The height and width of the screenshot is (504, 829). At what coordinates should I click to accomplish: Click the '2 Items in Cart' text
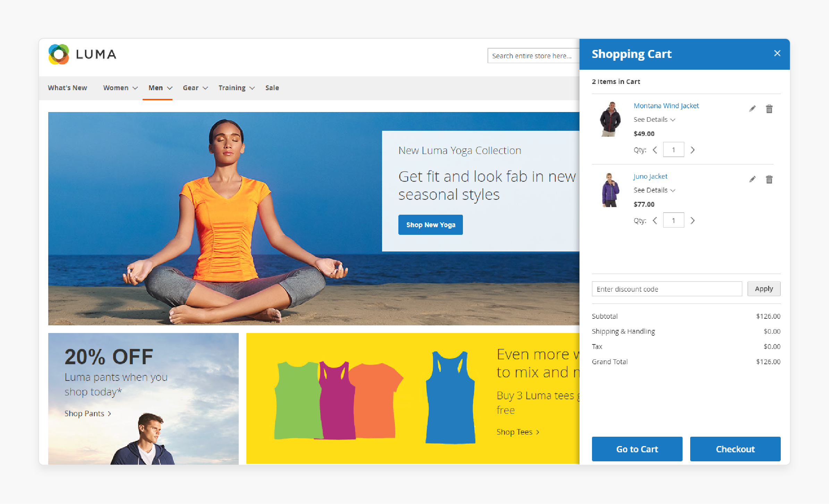pos(616,82)
